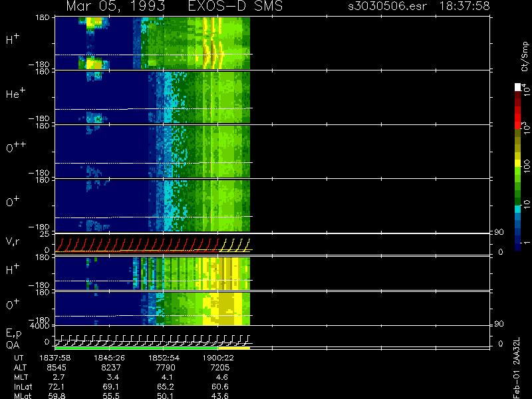The width and height of the screenshot is (532, 399).
Task: Click altitude value '8237'
Action: (111, 368)
